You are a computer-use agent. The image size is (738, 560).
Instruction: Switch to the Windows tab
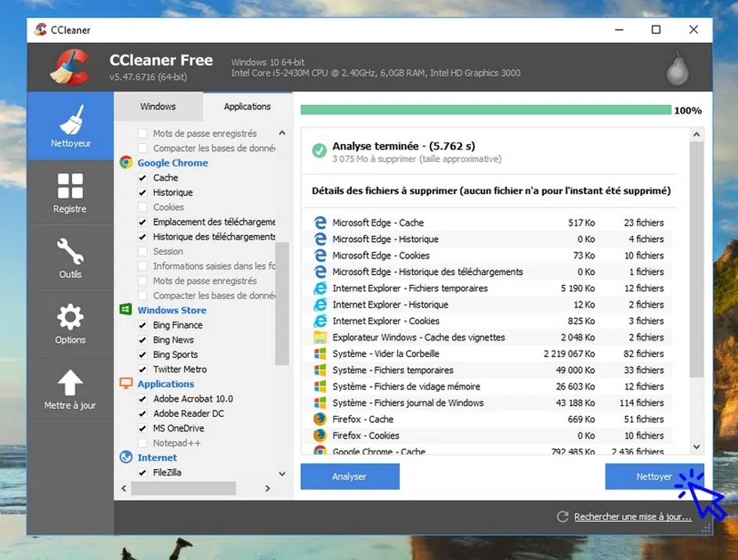point(158,107)
